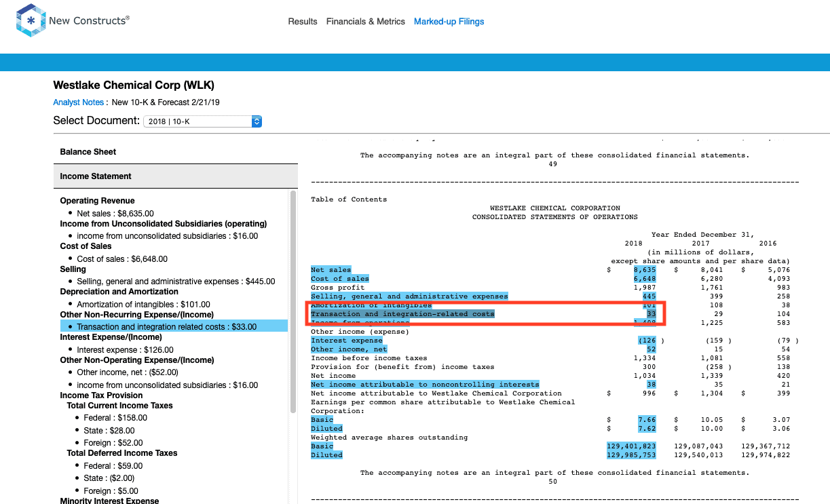Select State : $28.00 current tax item

click(109, 431)
